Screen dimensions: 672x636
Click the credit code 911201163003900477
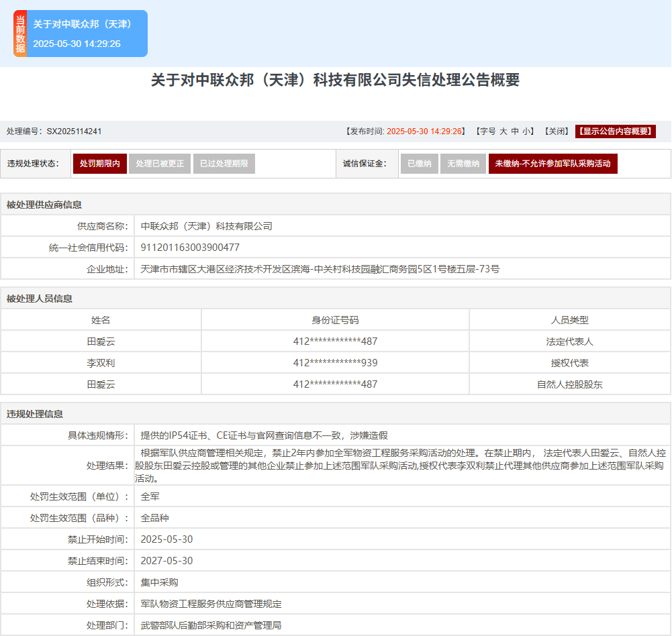tap(190, 248)
